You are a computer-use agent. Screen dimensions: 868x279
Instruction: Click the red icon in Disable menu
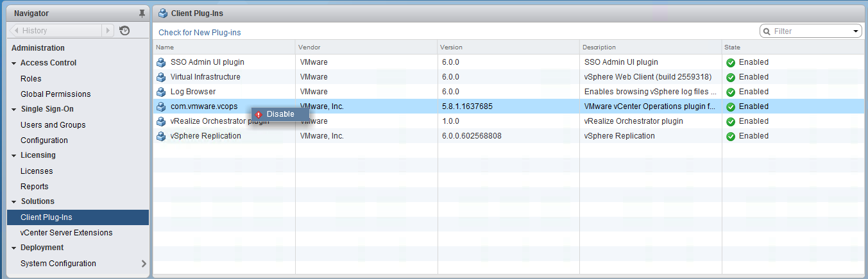point(259,114)
